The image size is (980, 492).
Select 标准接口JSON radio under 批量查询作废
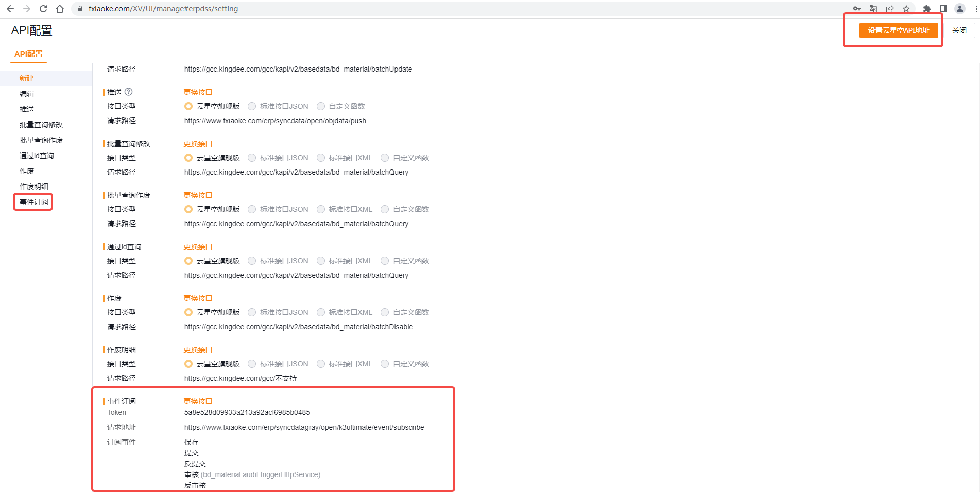click(x=252, y=209)
